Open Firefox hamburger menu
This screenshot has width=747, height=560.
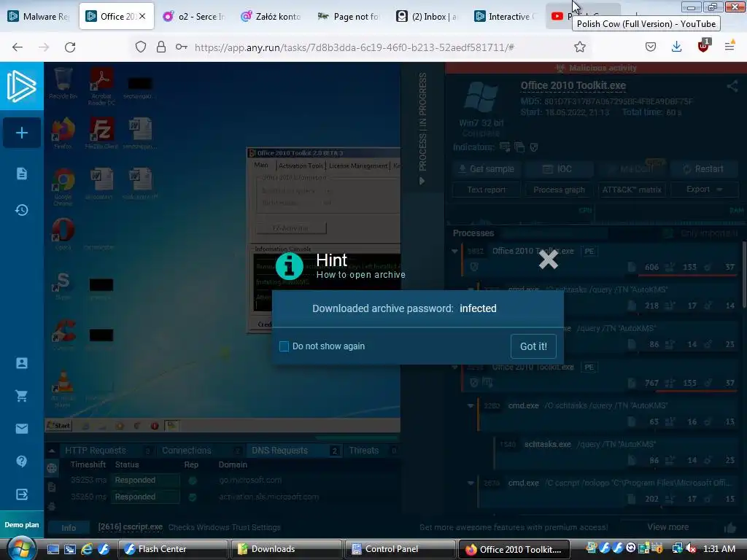[x=729, y=47]
